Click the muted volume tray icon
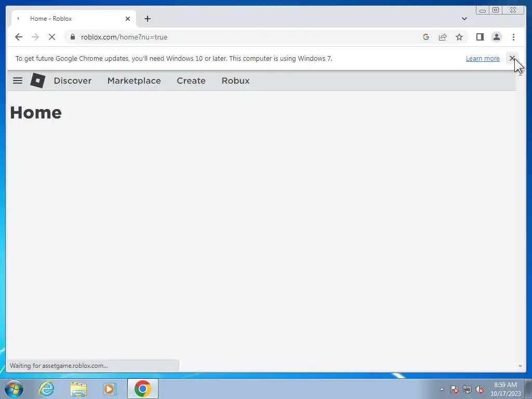 480,389
